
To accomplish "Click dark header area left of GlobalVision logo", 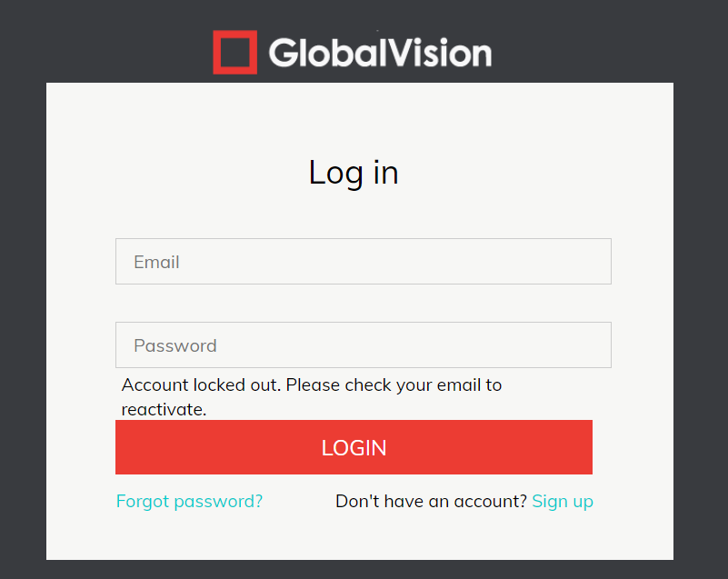I will click(109, 45).
